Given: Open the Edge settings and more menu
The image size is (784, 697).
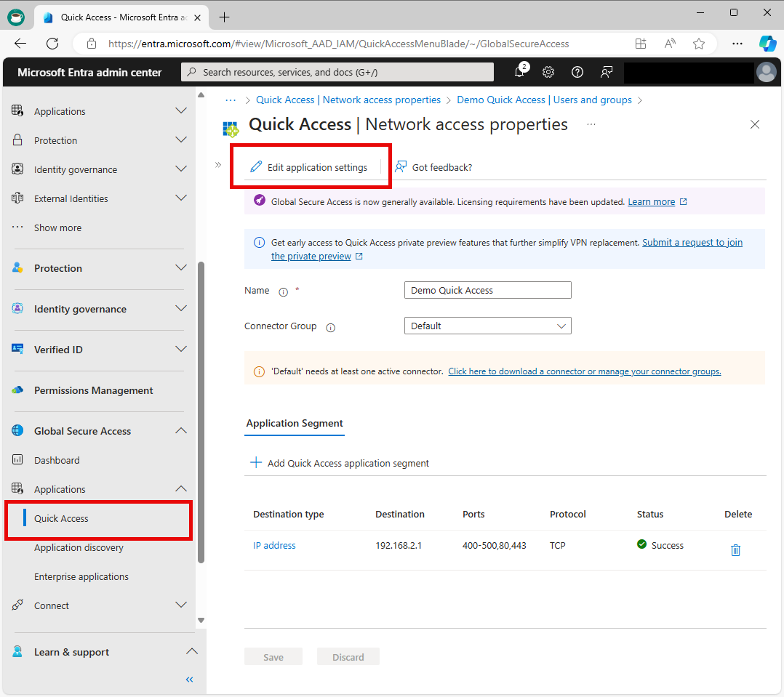Looking at the screenshot, I should 737,44.
